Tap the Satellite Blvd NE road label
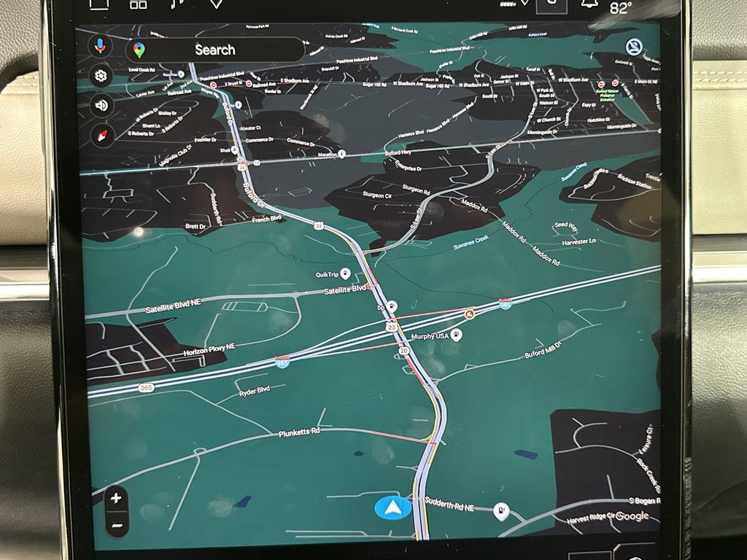This screenshot has width=747, height=560. coord(173,306)
